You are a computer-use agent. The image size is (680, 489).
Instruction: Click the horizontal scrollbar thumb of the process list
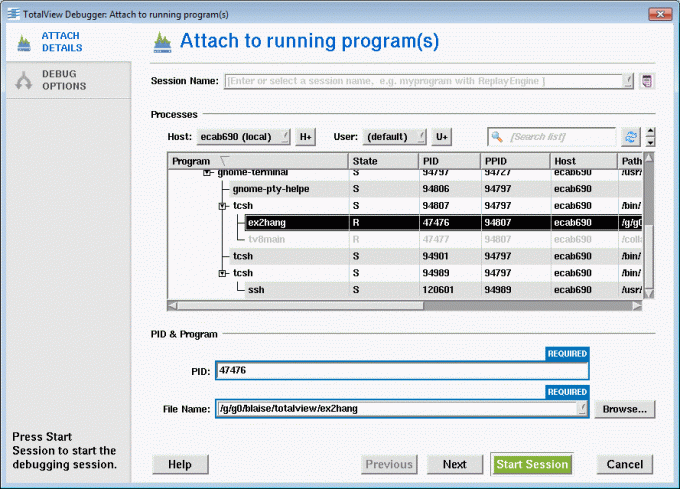pos(300,306)
